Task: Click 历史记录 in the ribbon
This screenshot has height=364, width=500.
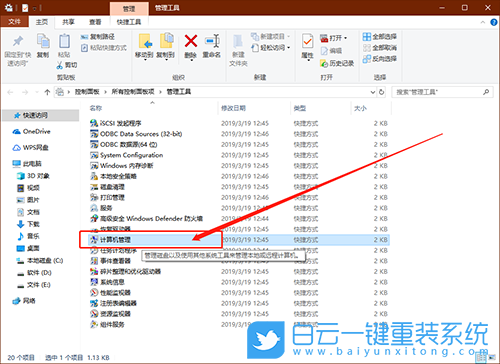Action: coord(337,63)
